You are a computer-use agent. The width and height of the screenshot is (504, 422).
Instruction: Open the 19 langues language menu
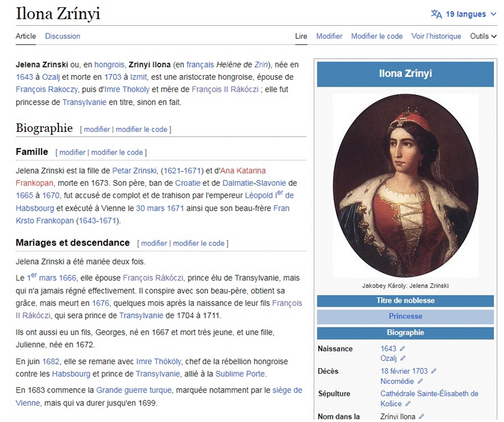463,14
